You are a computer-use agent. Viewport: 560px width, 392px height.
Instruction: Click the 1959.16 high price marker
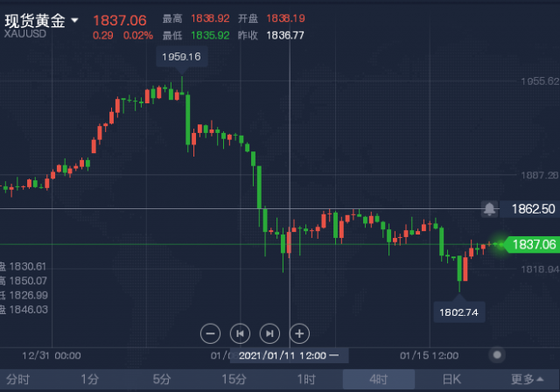(x=182, y=57)
